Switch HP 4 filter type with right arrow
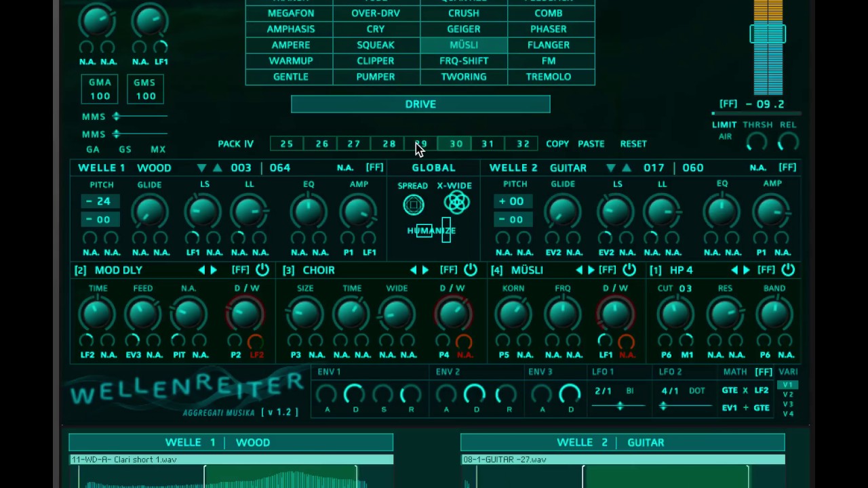This screenshot has height=488, width=868. pyautogui.click(x=747, y=270)
